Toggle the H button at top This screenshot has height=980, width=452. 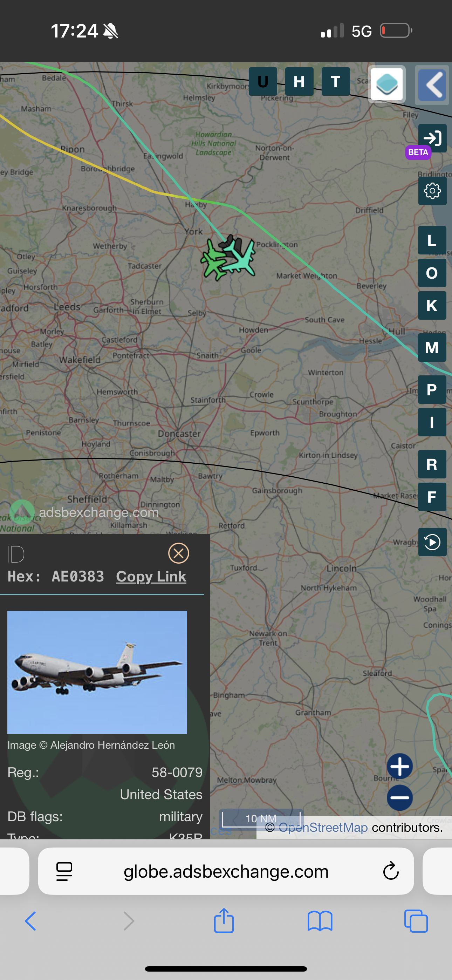coord(299,81)
